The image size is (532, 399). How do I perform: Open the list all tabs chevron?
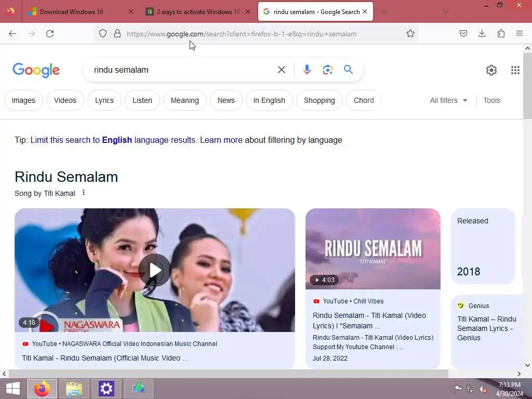pos(446,12)
